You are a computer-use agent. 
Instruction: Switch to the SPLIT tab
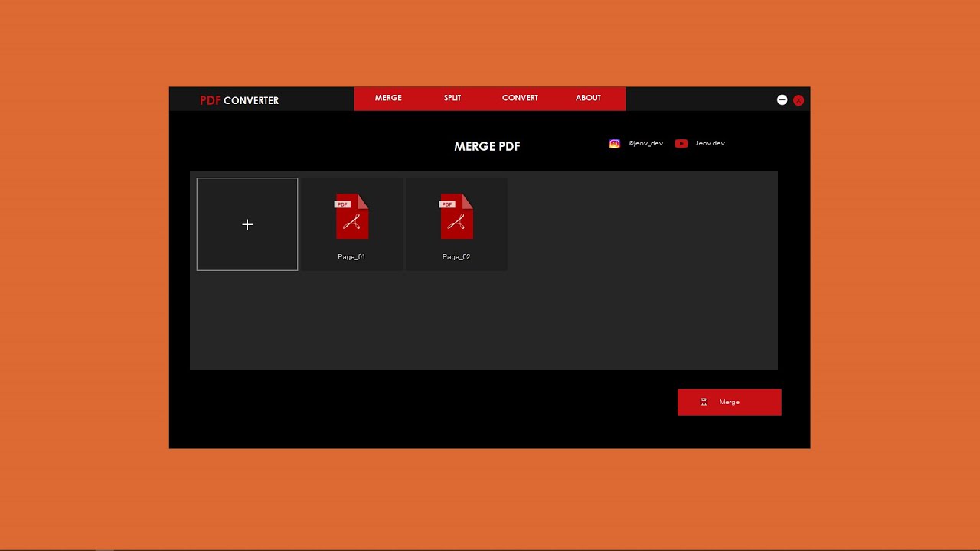452,98
